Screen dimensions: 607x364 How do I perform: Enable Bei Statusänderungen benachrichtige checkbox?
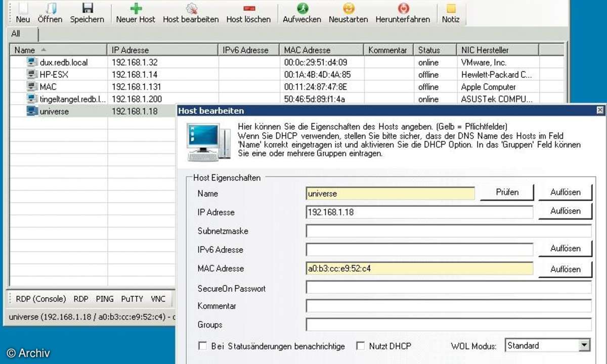[203, 346]
